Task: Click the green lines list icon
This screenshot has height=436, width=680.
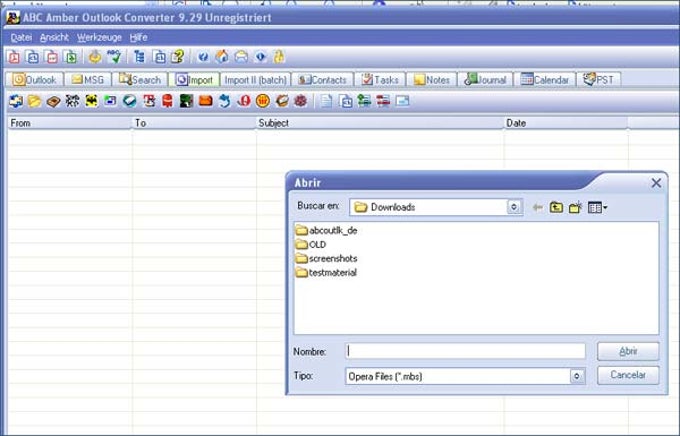Action: [364, 101]
